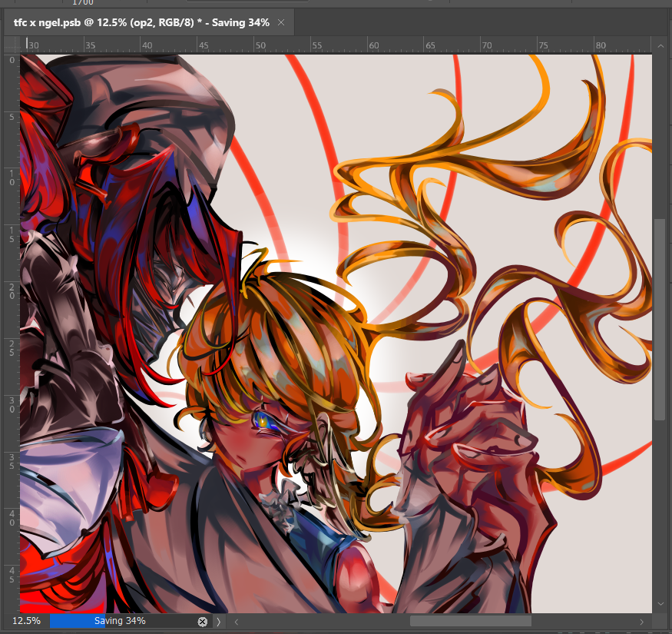Click the 55 mark on the horizontal ruler
Screen dimensions: 672x634
316,45
